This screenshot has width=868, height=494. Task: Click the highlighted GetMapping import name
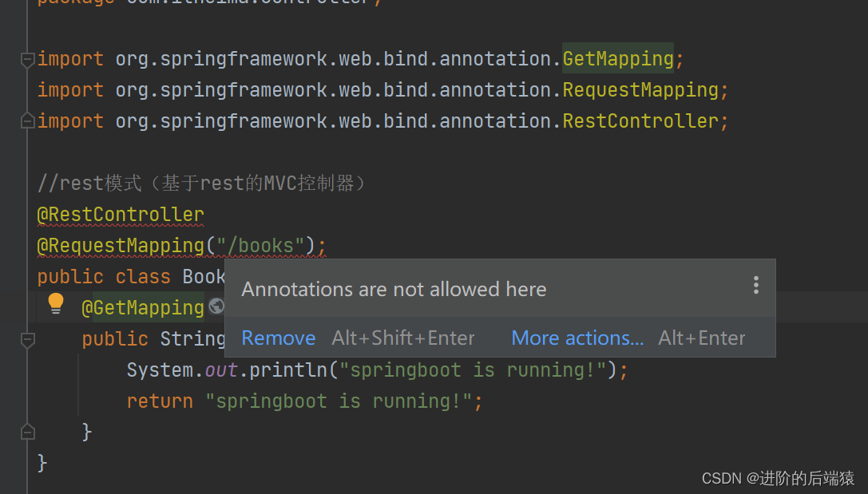[618, 58]
